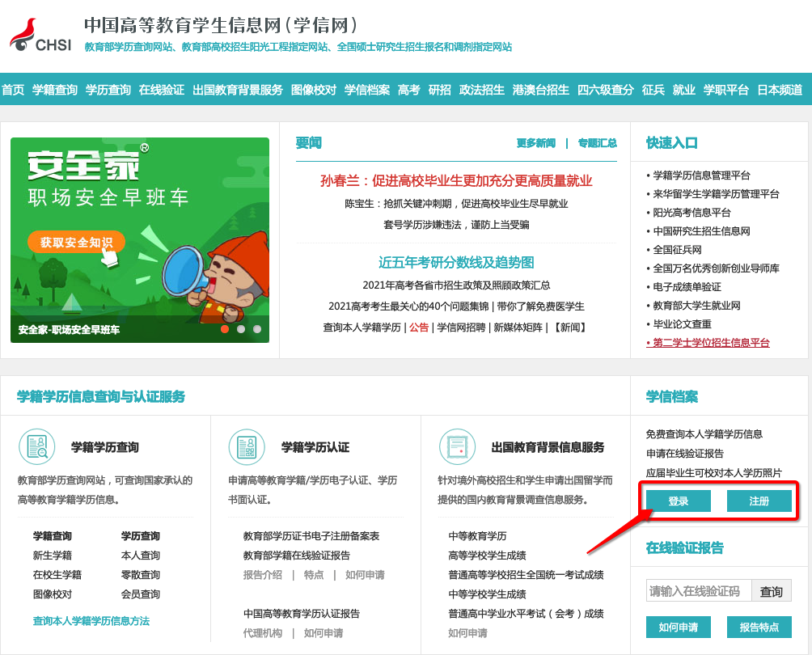Select the second carousel dot on banner
The image size is (812, 655).
(x=241, y=329)
